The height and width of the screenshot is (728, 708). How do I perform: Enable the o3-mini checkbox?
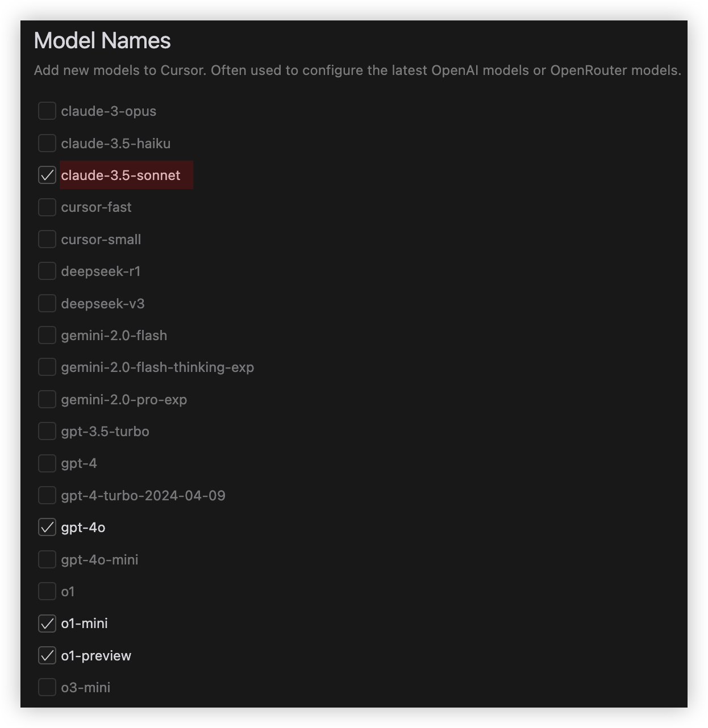(x=47, y=687)
